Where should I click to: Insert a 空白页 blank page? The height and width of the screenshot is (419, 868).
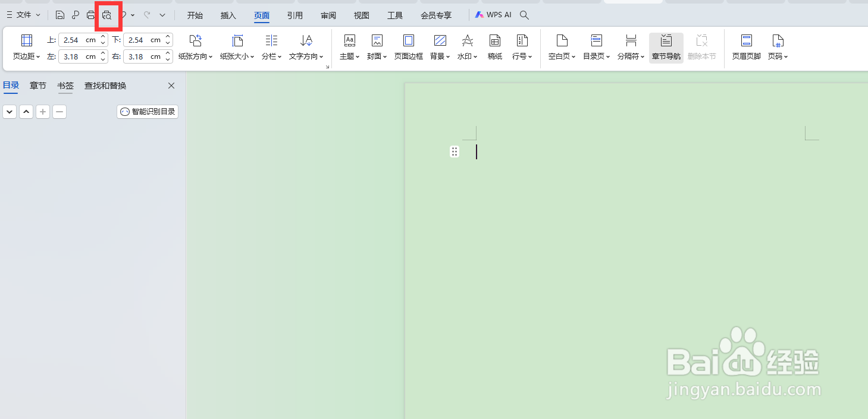point(562,48)
